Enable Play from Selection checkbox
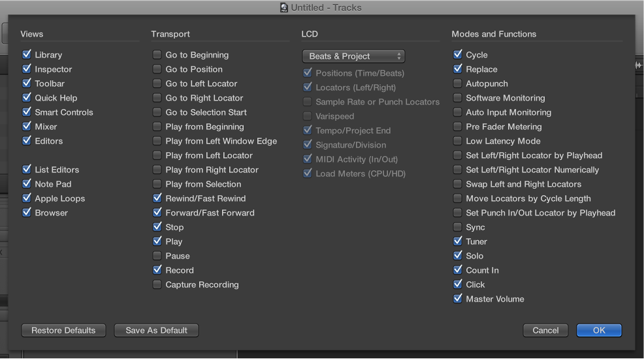644x359 pixels. [157, 184]
